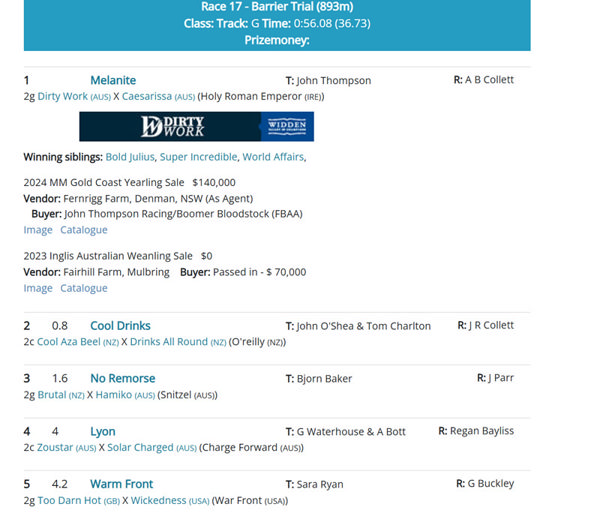Select rider text G Buckley
Screen dimensions: 600x531
click(491, 484)
